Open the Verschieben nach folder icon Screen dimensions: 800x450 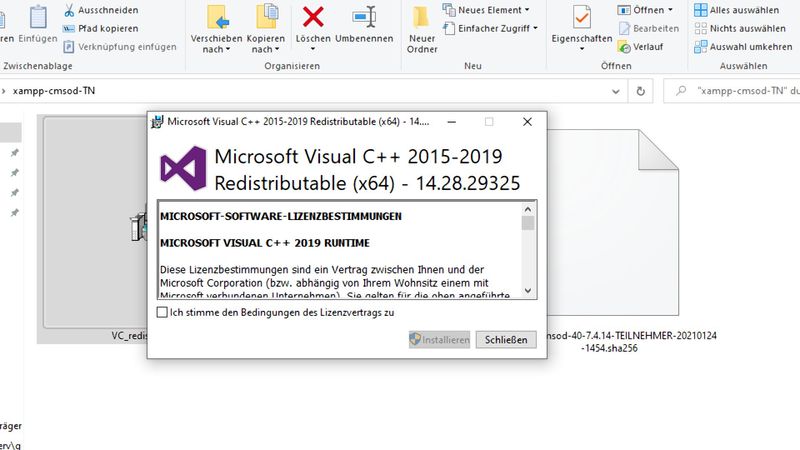click(x=218, y=17)
